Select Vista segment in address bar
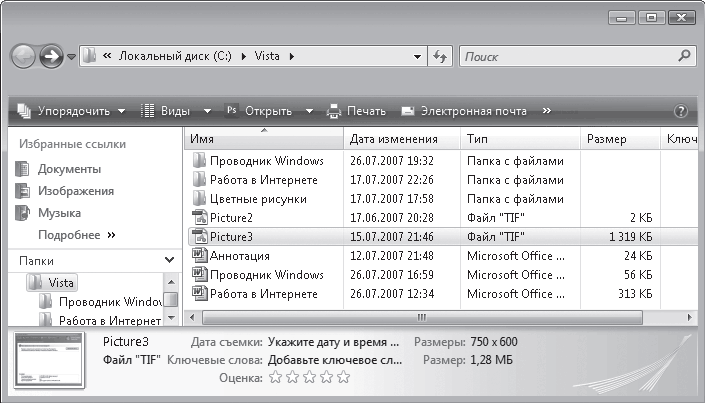The height and width of the screenshot is (403, 705). [x=267, y=56]
